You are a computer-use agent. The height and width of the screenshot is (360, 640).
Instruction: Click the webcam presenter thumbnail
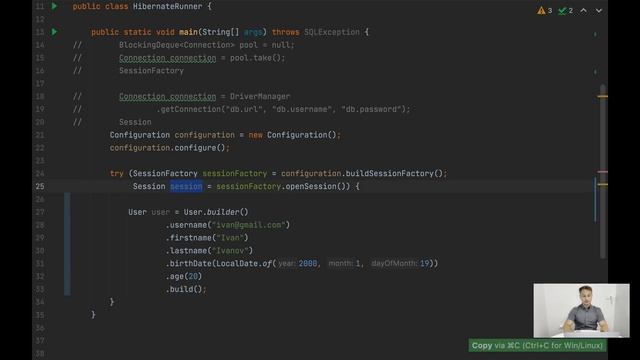581,311
